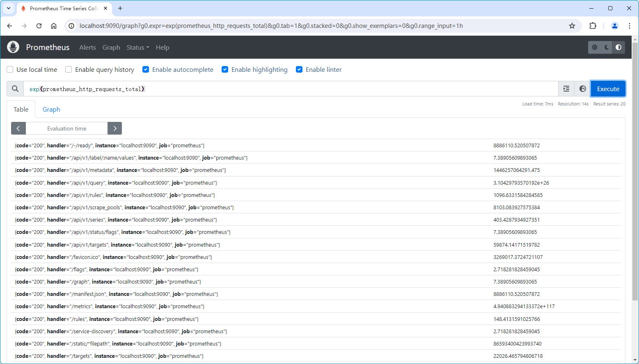Select the auto theme contrast icon

click(618, 47)
